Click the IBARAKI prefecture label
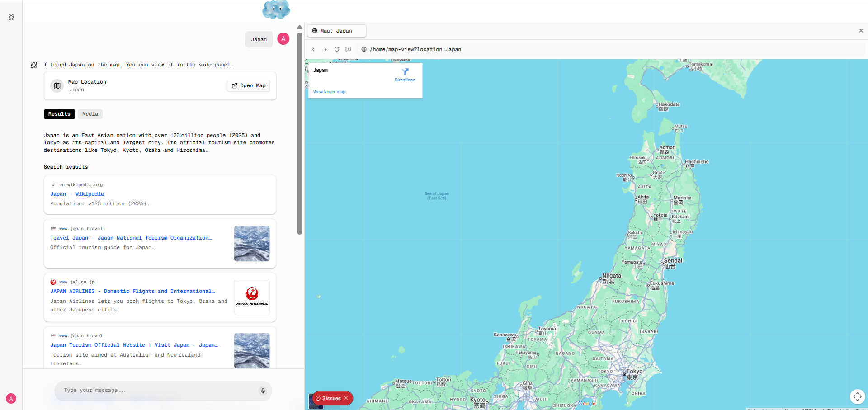The image size is (868, 410). pyautogui.click(x=649, y=332)
